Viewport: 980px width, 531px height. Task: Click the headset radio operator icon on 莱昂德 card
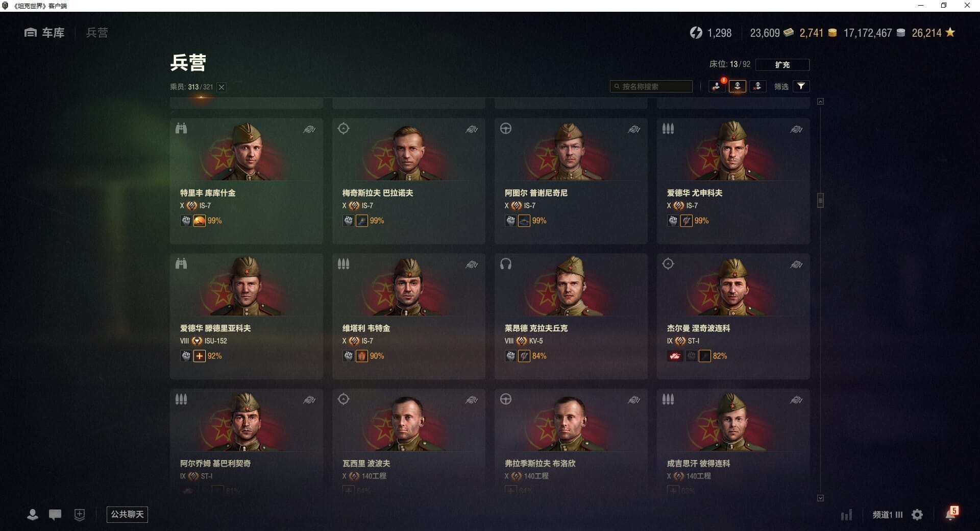pyautogui.click(x=506, y=264)
